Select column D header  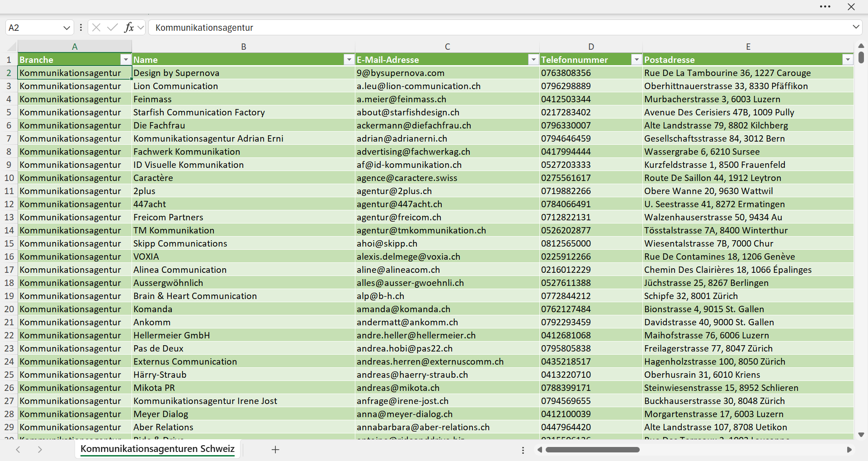click(591, 47)
